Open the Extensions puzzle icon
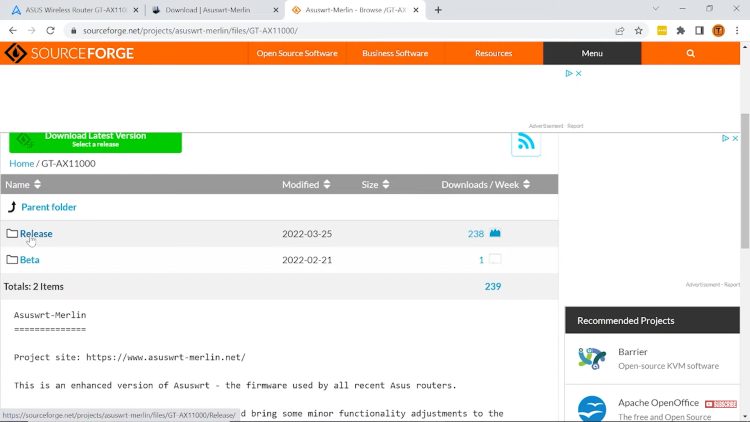 681,31
